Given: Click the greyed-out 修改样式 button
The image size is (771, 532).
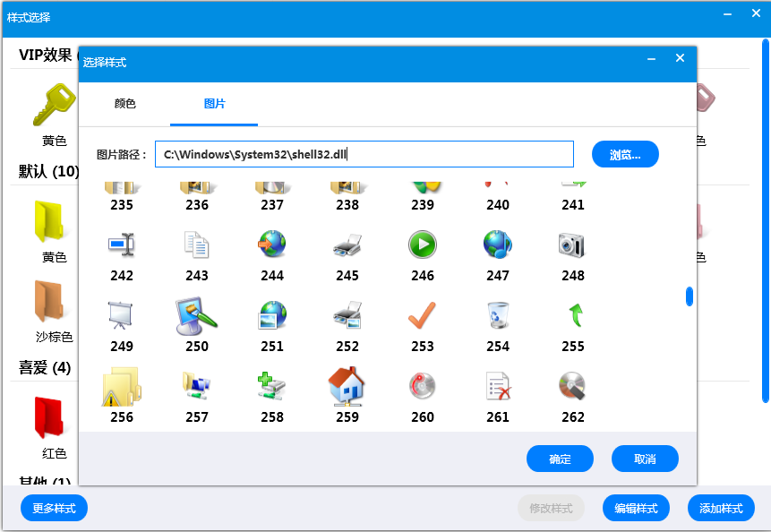Looking at the screenshot, I should (551, 508).
